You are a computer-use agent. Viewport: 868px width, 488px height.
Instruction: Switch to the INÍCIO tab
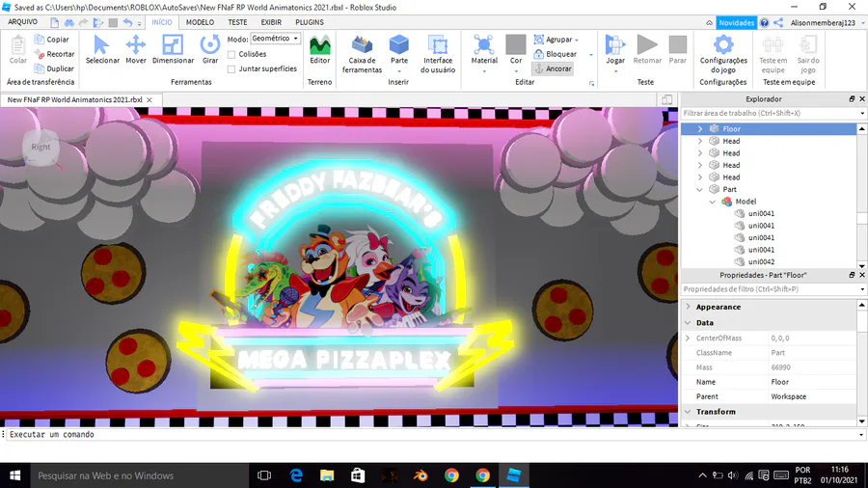162,22
